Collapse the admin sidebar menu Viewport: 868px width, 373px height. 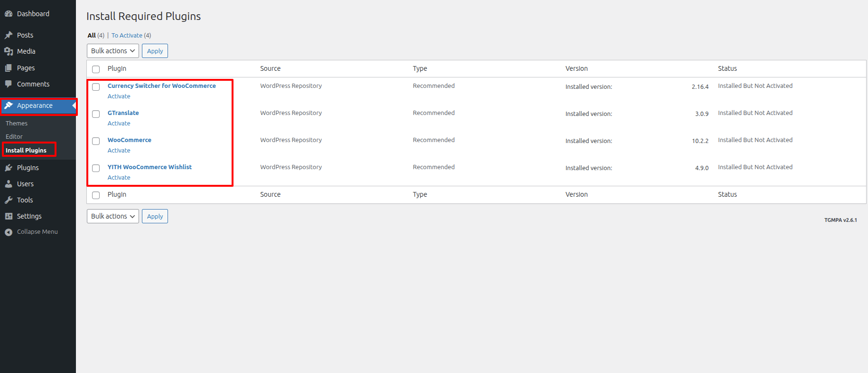[31, 232]
